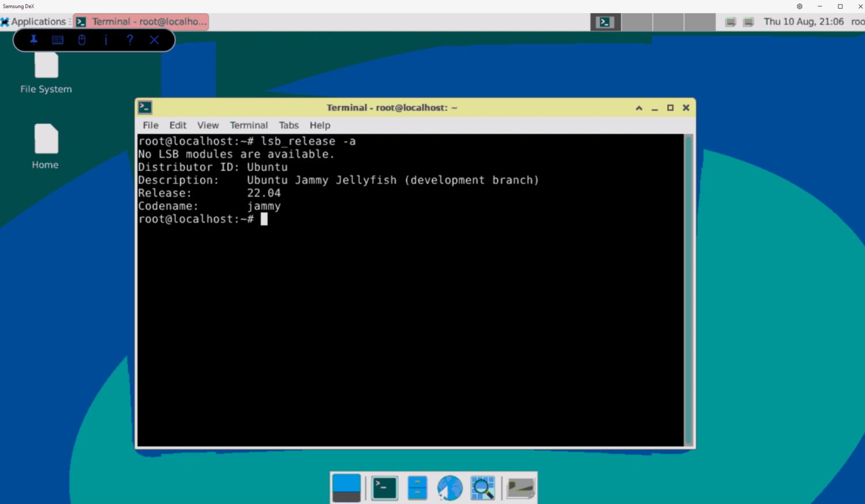Click the "Distributor ID: Ubuntu" line

(213, 167)
